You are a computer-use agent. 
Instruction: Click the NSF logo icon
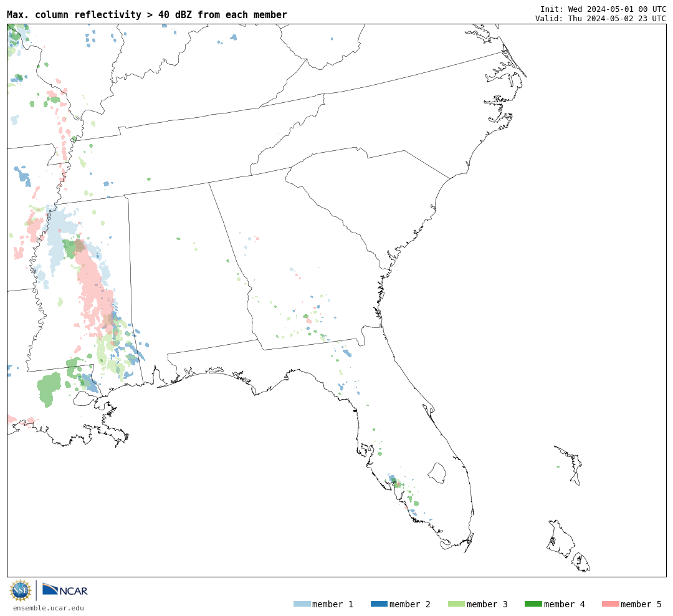coord(21,590)
